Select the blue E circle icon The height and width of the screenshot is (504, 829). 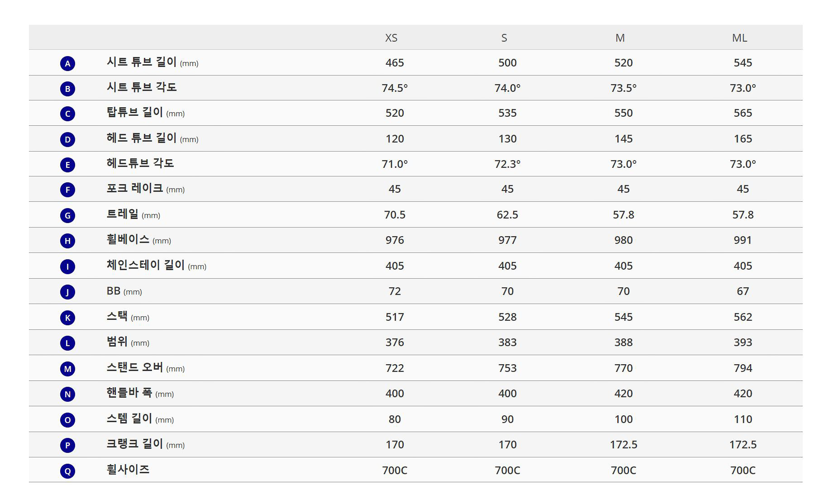pos(67,165)
